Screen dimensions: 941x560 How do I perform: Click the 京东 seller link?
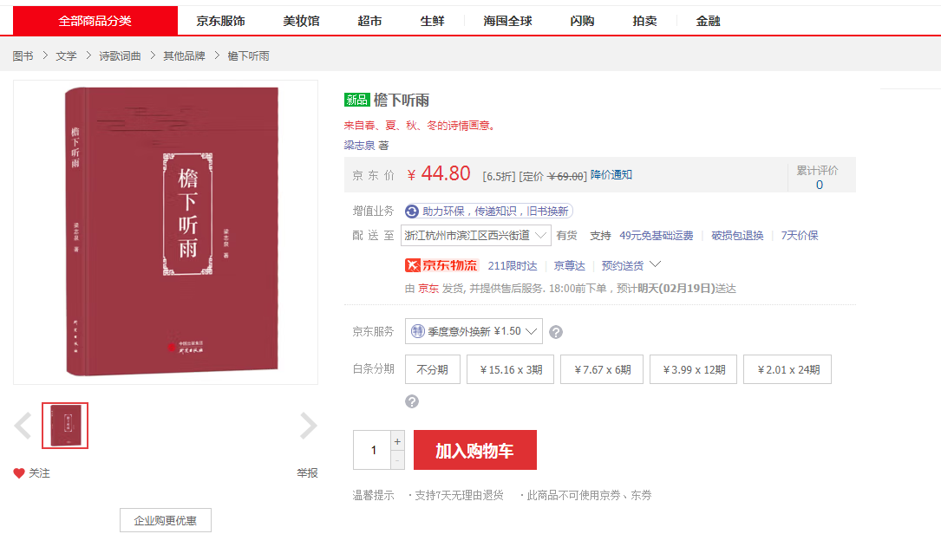pyautogui.click(x=428, y=289)
